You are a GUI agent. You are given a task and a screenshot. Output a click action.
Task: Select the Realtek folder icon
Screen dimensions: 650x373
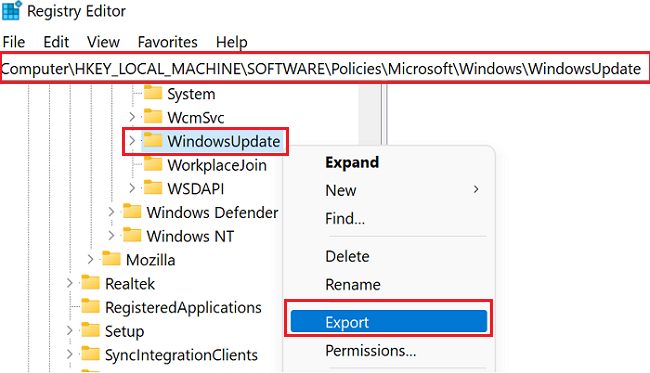pos(91,283)
